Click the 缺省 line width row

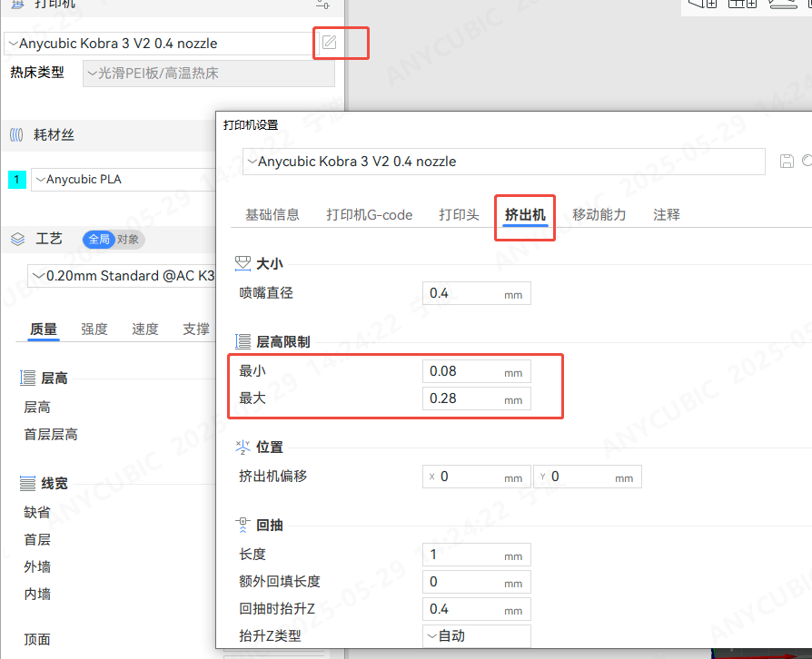pyautogui.click(x=37, y=513)
